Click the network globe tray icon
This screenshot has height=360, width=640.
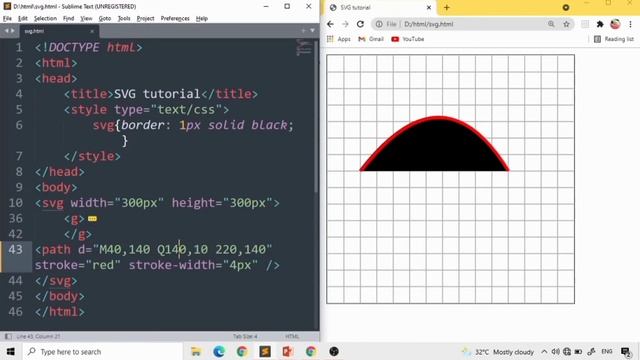coord(567,351)
